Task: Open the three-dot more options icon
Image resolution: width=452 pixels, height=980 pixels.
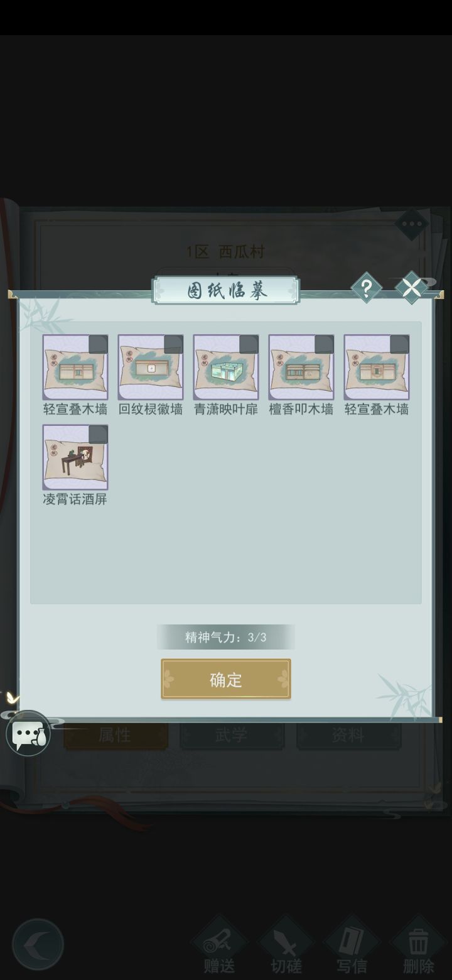Action: [412, 224]
